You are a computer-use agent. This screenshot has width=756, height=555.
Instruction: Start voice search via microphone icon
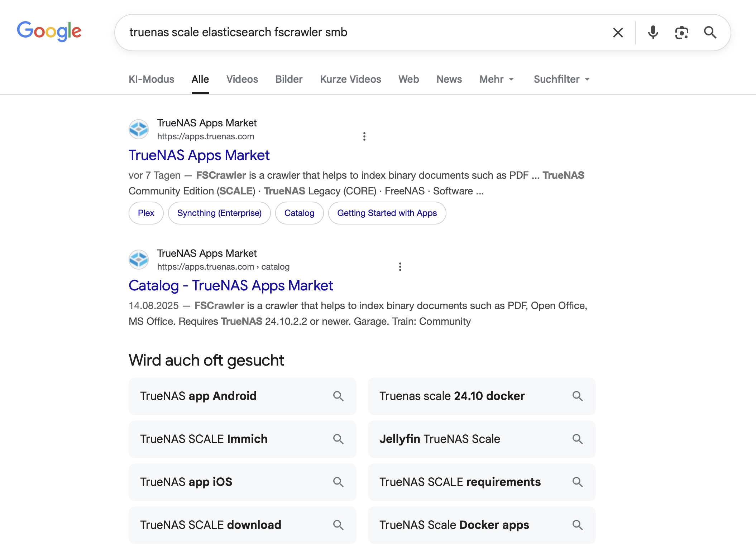click(x=653, y=33)
